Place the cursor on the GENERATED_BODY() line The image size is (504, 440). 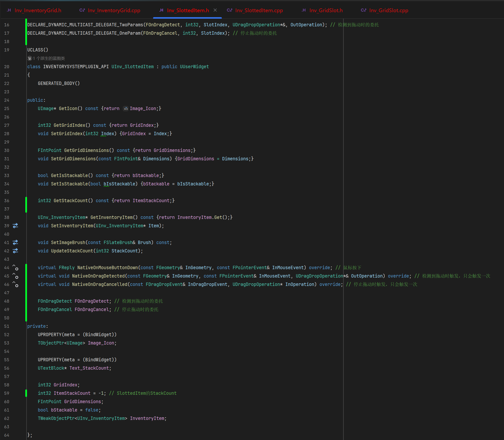click(x=59, y=84)
